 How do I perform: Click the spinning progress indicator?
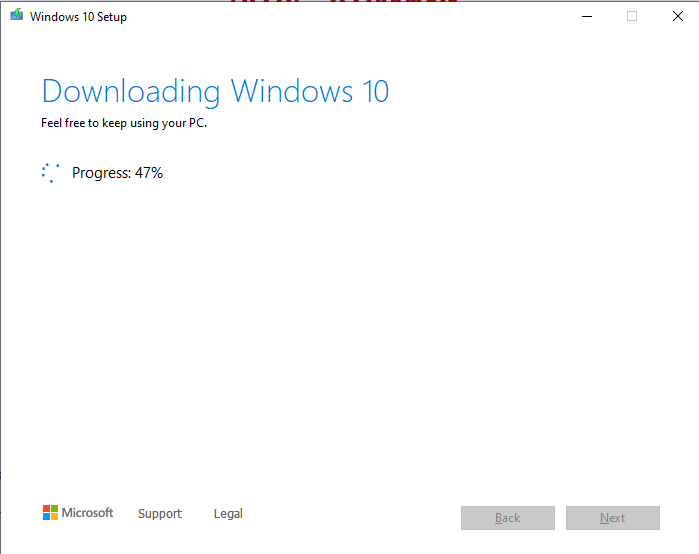(50, 173)
